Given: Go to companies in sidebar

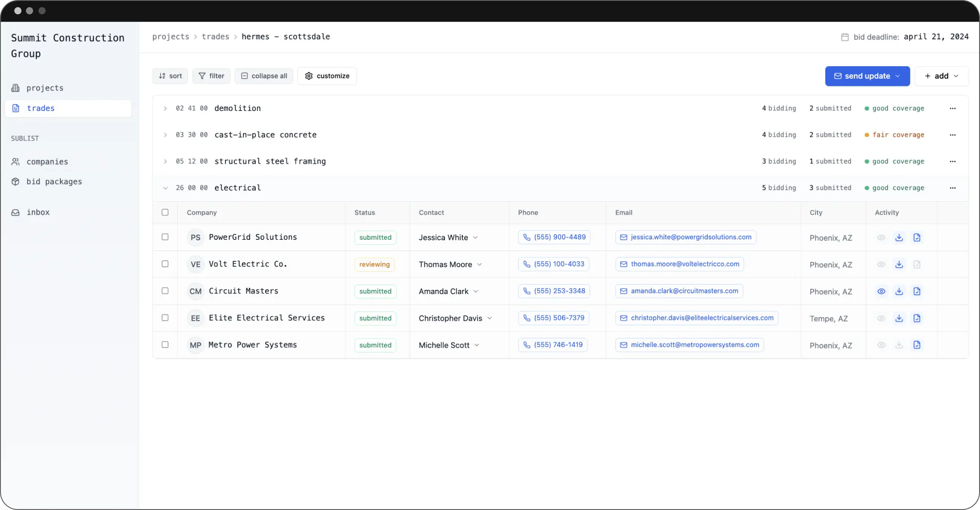Looking at the screenshot, I should [x=47, y=161].
